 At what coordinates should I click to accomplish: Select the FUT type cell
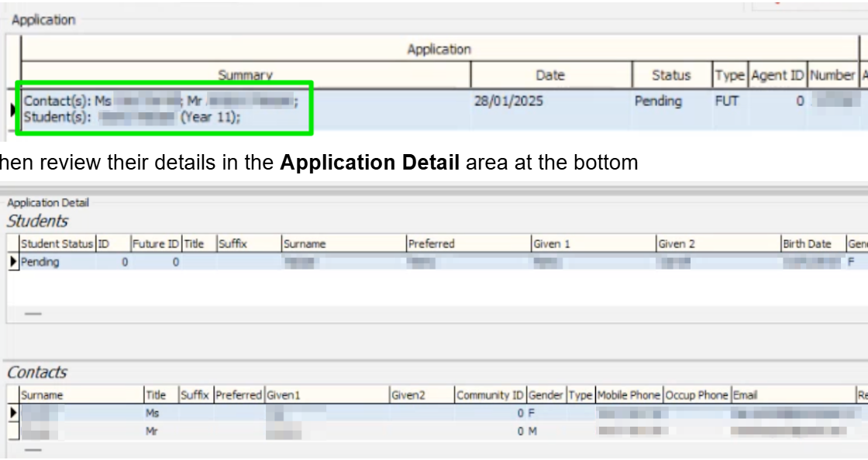[726, 101]
